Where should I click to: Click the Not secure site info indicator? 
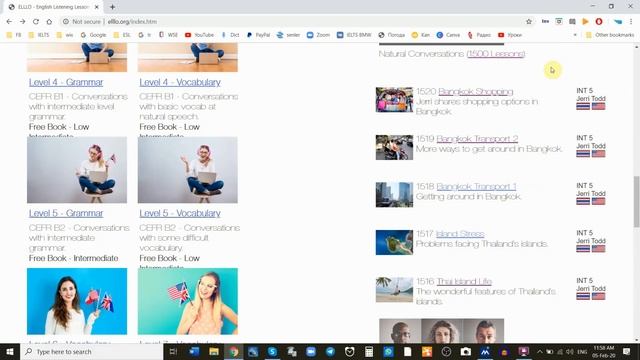(82, 22)
